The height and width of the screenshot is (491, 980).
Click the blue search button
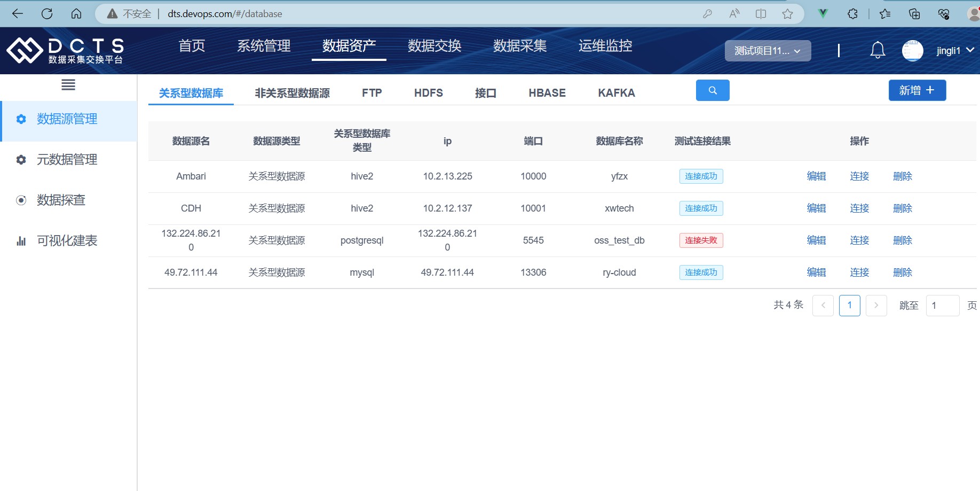(x=713, y=90)
